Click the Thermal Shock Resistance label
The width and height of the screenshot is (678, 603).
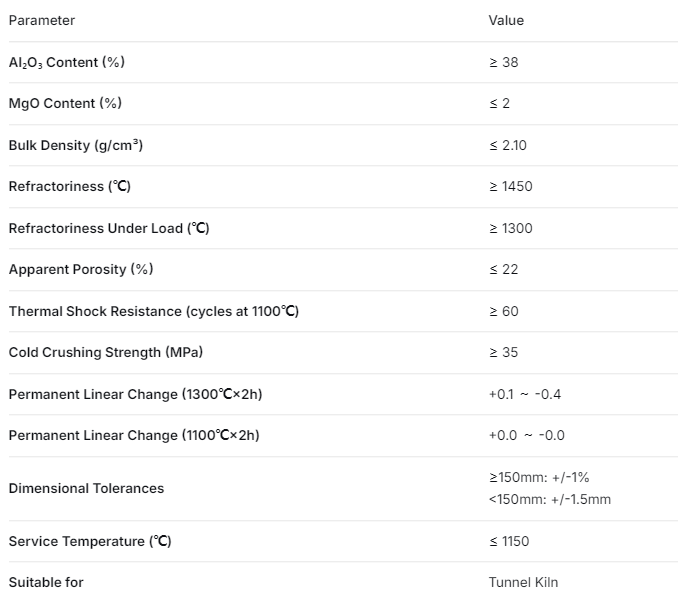(154, 311)
